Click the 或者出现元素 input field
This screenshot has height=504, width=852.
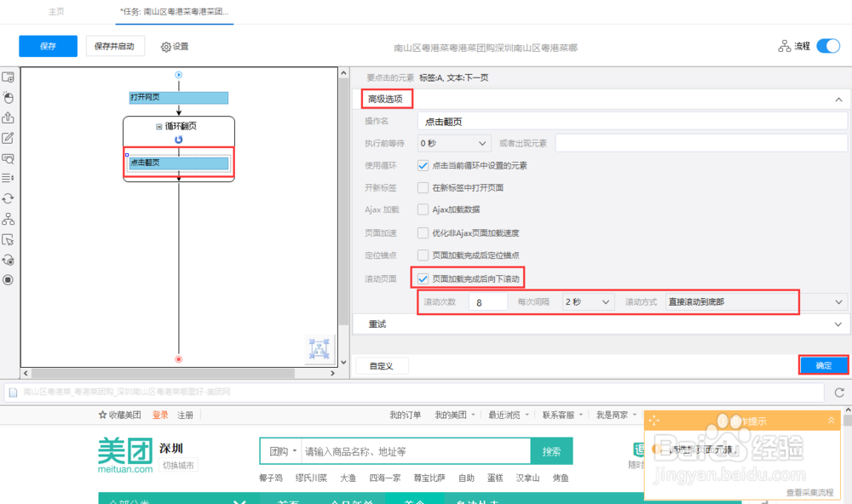tap(701, 143)
